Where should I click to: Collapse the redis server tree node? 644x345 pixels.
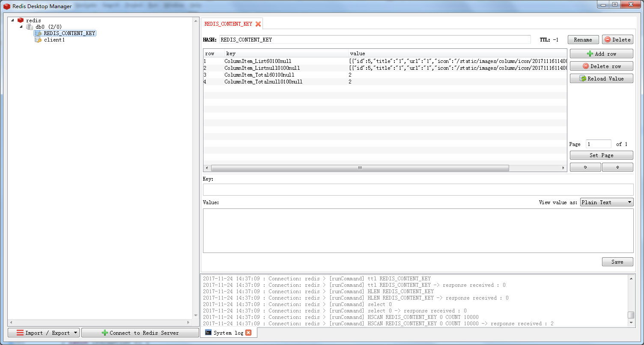point(13,20)
